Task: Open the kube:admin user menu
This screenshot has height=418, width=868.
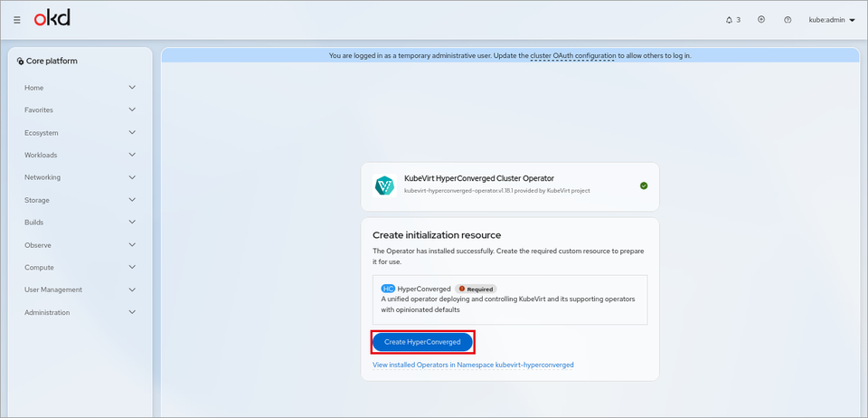Action: point(832,20)
